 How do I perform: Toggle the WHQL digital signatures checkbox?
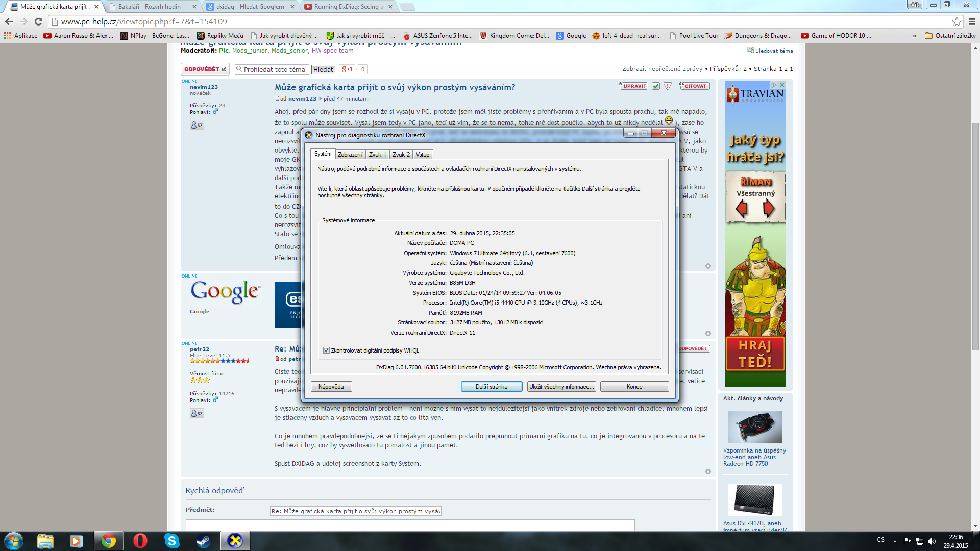(326, 350)
